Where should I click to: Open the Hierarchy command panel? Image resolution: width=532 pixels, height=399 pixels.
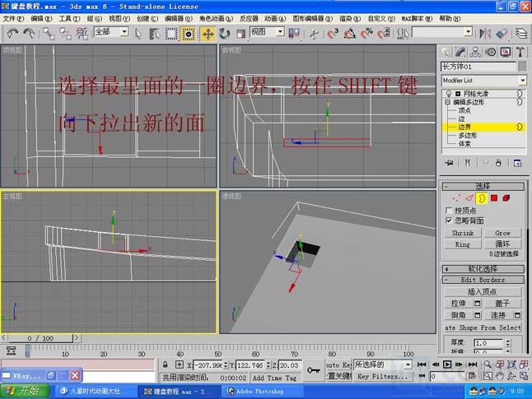coord(475,52)
